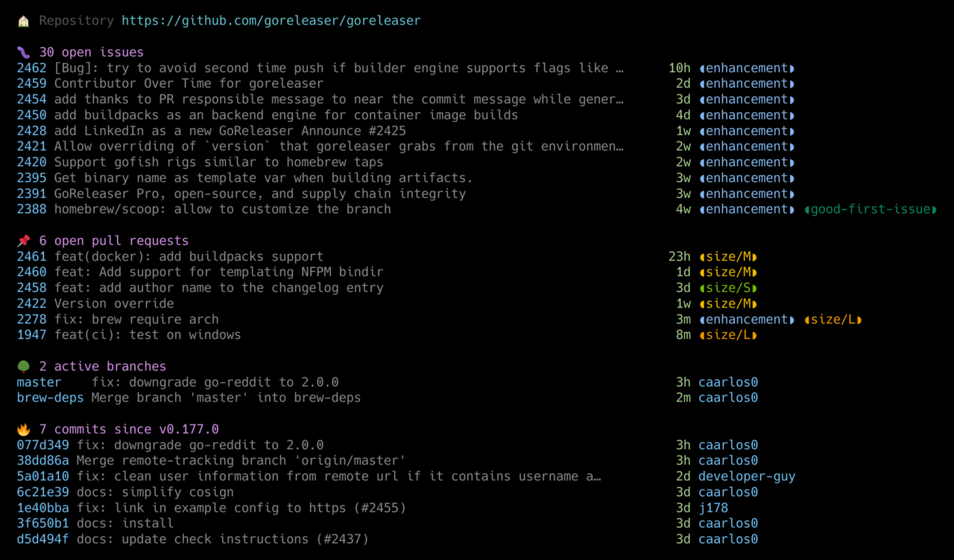Screen dimensions: 954x560
Task: Select the master branch name
Action: click(x=40, y=382)
